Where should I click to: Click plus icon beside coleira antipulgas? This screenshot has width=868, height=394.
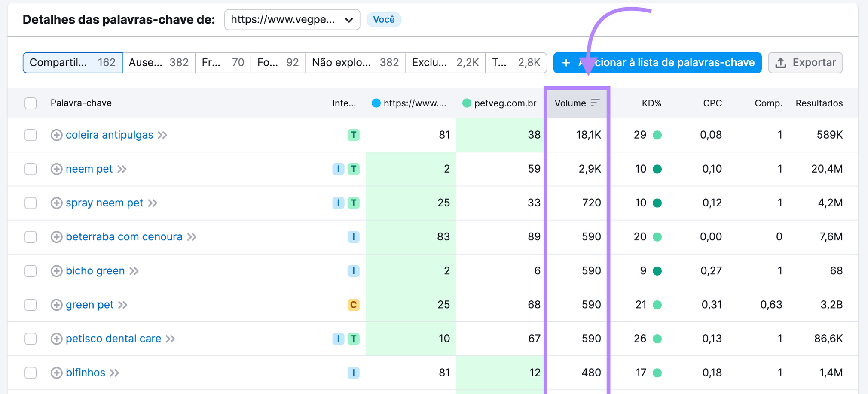(56, 135)
